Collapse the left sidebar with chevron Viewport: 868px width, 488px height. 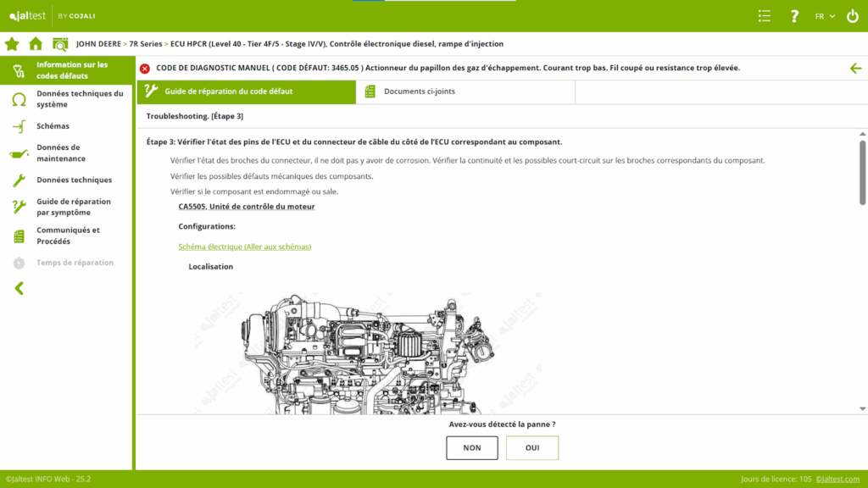[x=19, y=289]
